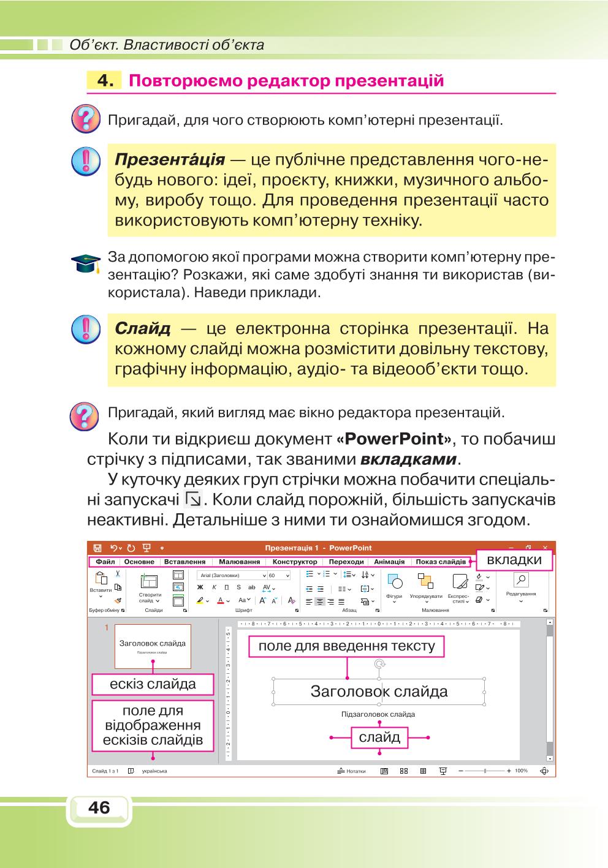Toggle Underline (П) formatting
The width and height of the screenshot is (608, 868).
pyautogui.click(x=227, y=587)
